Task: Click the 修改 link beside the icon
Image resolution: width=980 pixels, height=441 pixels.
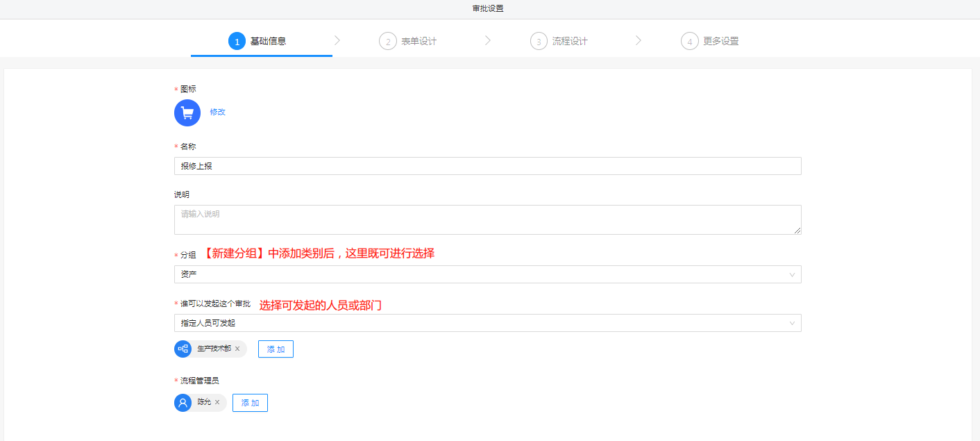Action: 218,112
